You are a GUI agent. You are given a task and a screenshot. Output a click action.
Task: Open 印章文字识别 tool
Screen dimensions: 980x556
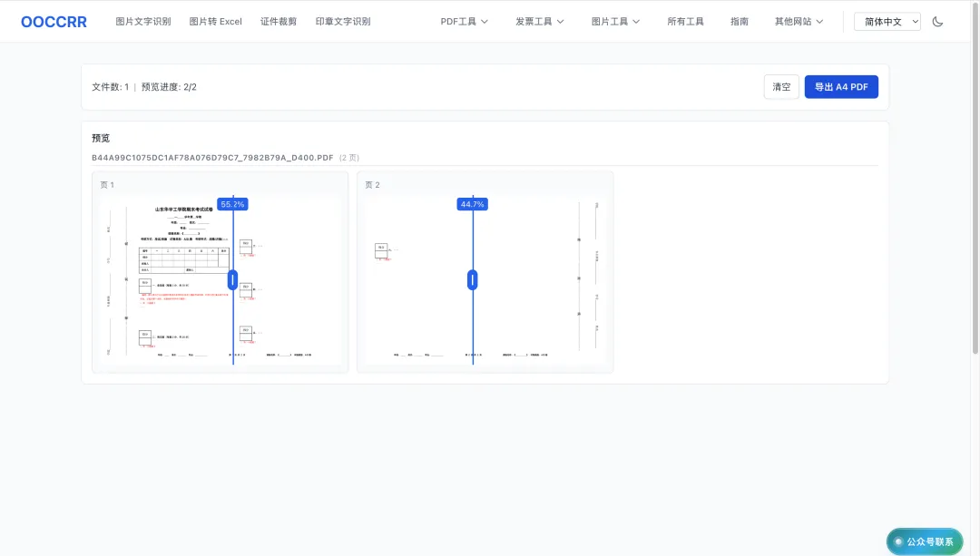pyautogui.click(x=343, y=22)
